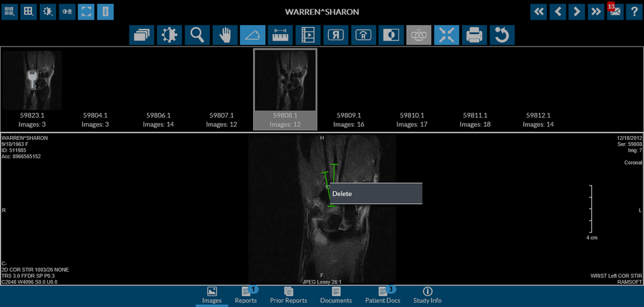Expand the window/level presets dropdown
The width and height of the screenshot is (644, 307).
[x=48, y=12]
